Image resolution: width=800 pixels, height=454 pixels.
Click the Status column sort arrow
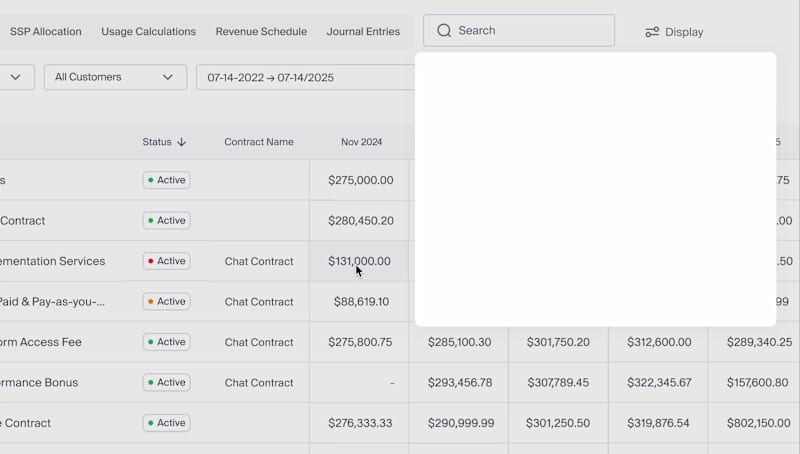pos(181,142)
